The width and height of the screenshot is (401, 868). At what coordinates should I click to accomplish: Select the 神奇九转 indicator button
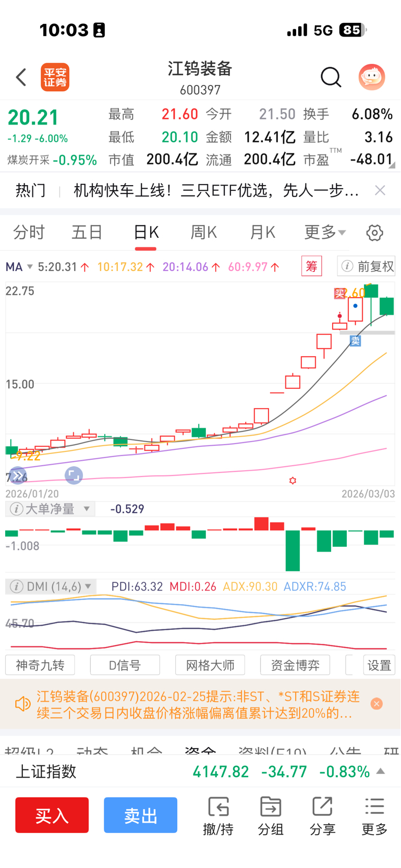pos(40,665)
